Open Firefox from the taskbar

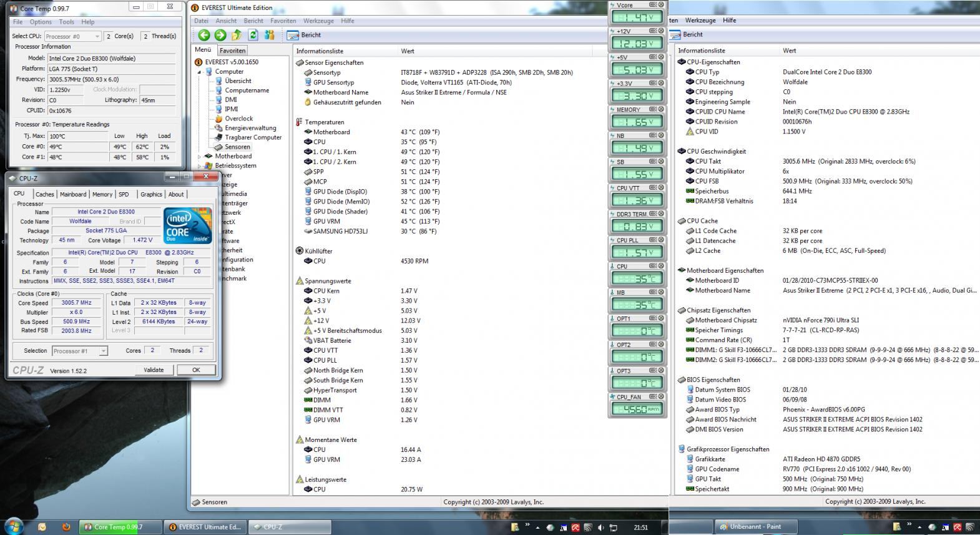pos(66,527)
